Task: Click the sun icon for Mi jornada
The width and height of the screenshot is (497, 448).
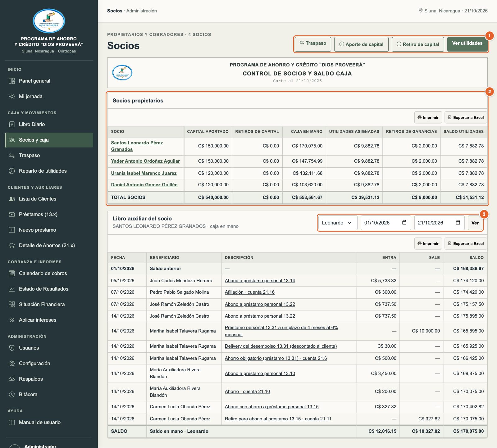Action: click(12, 97)
